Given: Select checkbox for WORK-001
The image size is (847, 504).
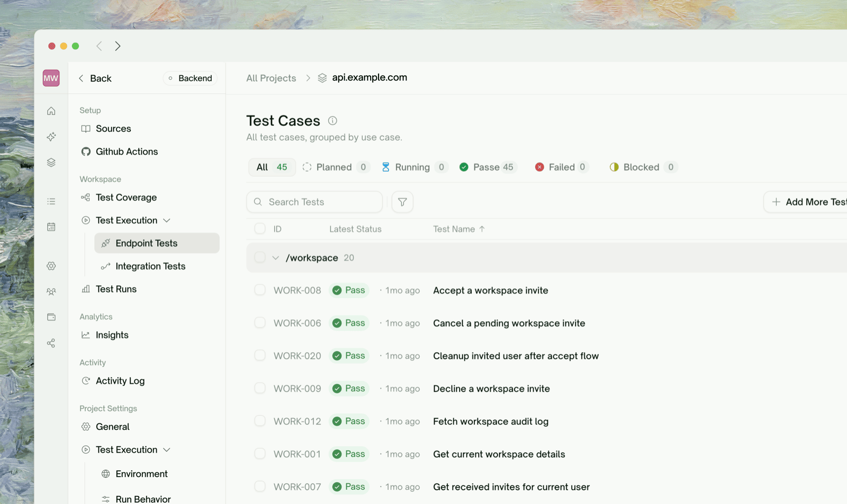Looking at the screenshot, I should 260,454.
